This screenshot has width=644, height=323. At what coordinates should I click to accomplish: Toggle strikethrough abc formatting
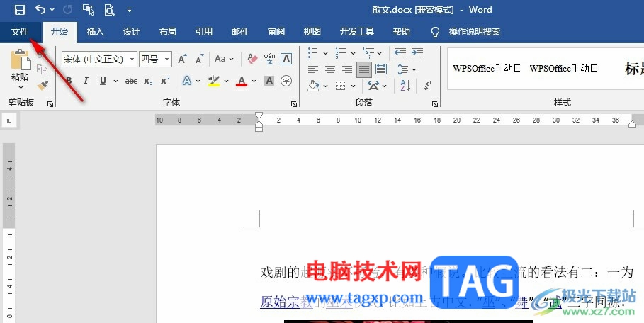[131, 81]
